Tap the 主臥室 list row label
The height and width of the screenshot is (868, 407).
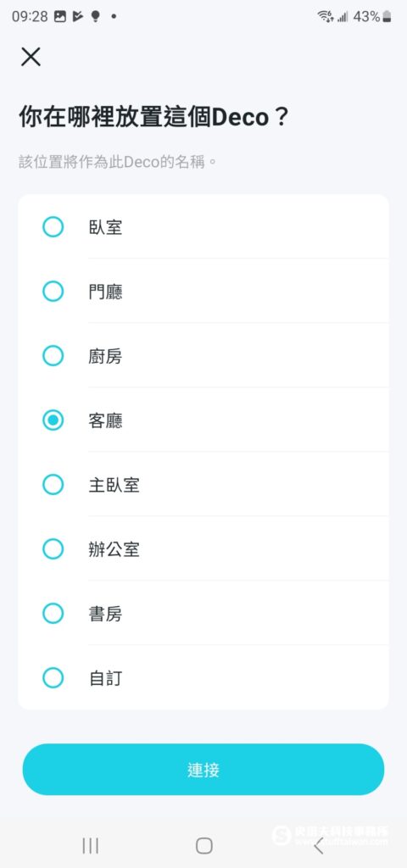114,486
